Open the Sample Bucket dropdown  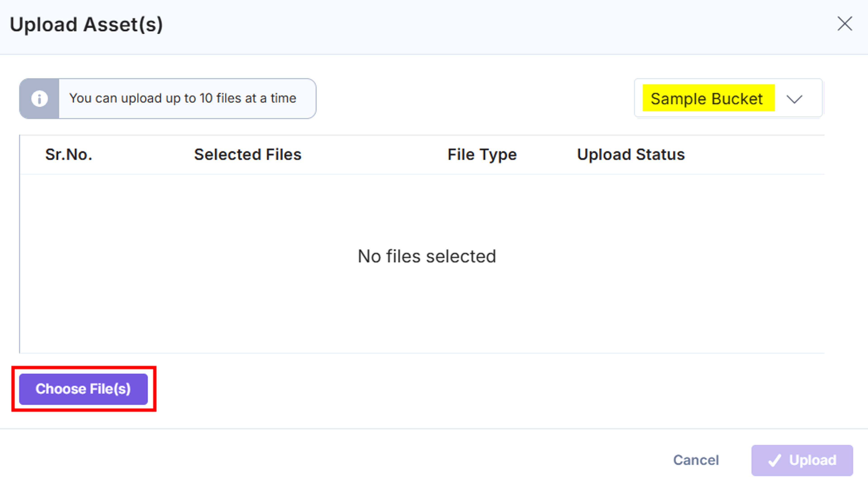[x=728, y=98]
